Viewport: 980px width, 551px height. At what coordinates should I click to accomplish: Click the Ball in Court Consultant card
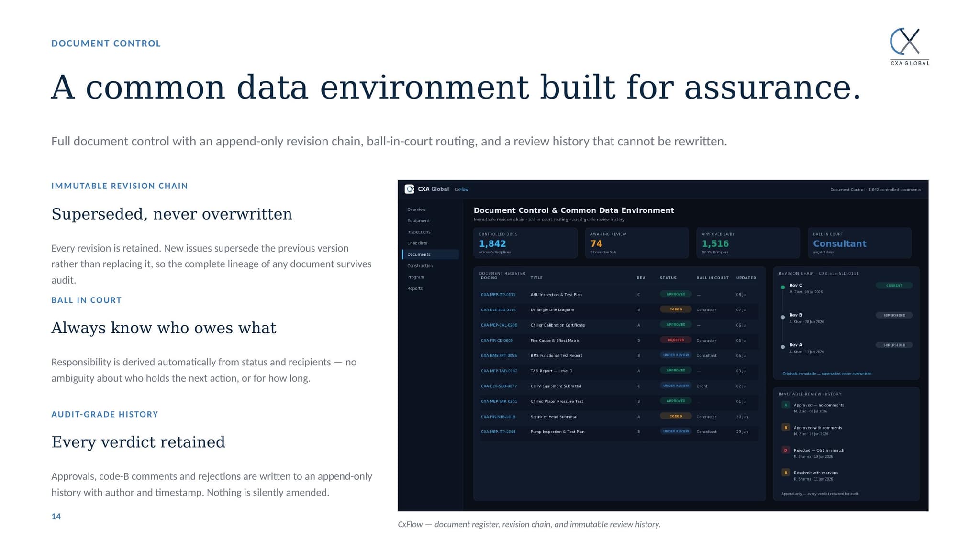(x=859, y=243)
